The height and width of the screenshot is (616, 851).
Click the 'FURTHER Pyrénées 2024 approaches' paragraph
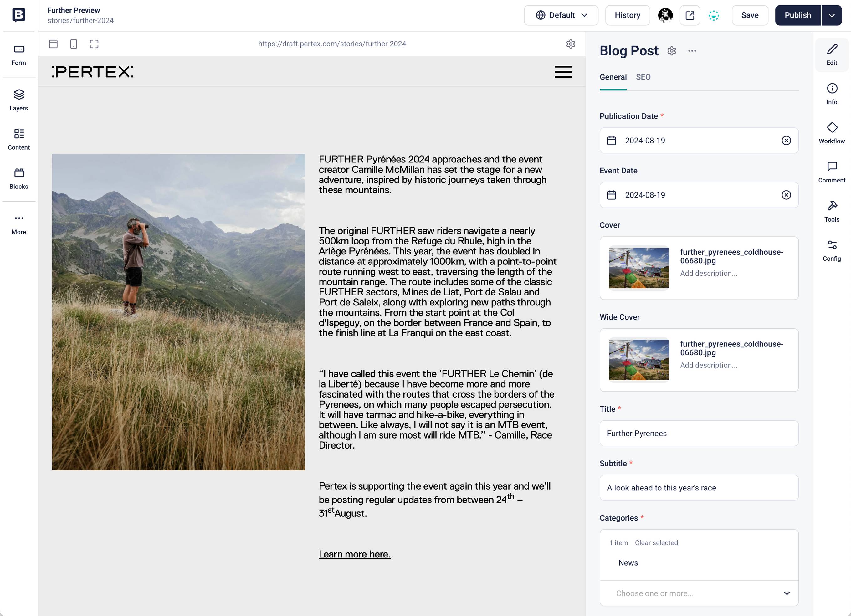tap(432, 174)
